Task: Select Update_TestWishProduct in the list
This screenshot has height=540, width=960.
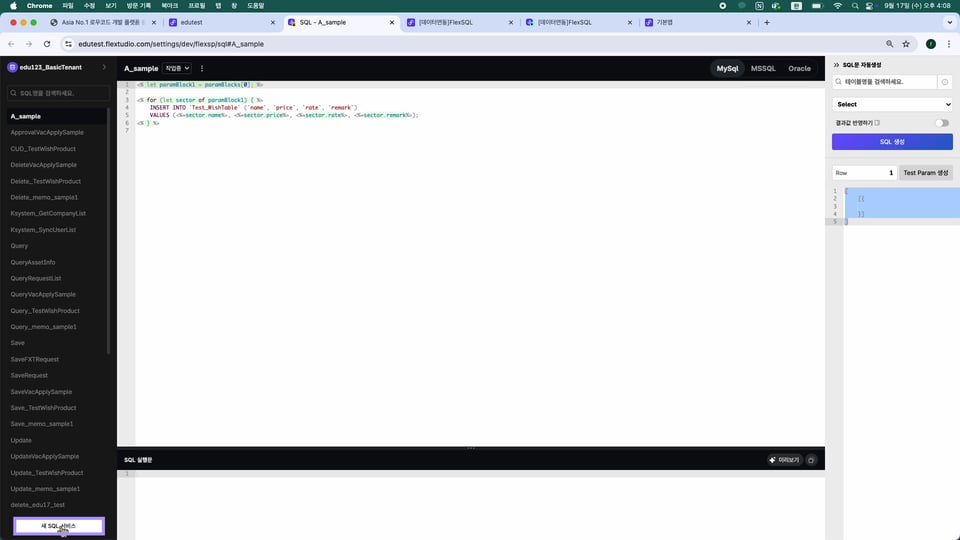Action: pos(47,473)
